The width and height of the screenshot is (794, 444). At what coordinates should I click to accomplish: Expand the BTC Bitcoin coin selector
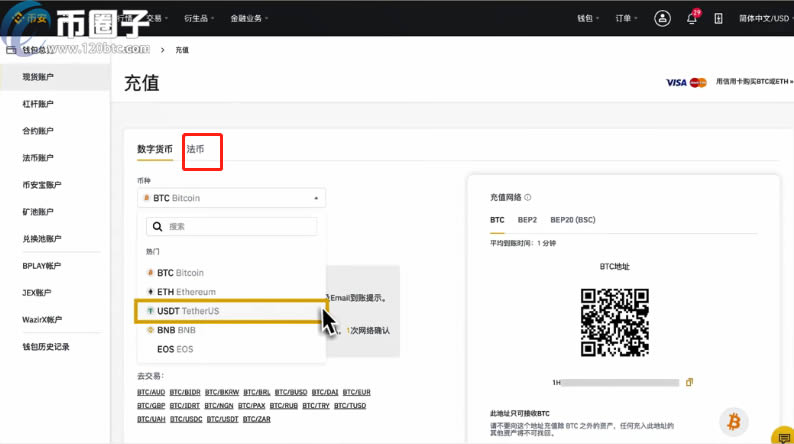tap(231, 198)
